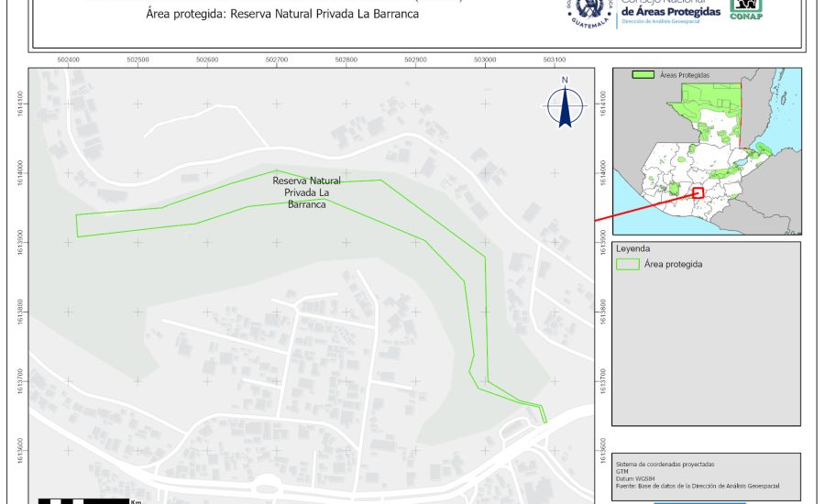Click the 503100 top coordinate label

554,60
